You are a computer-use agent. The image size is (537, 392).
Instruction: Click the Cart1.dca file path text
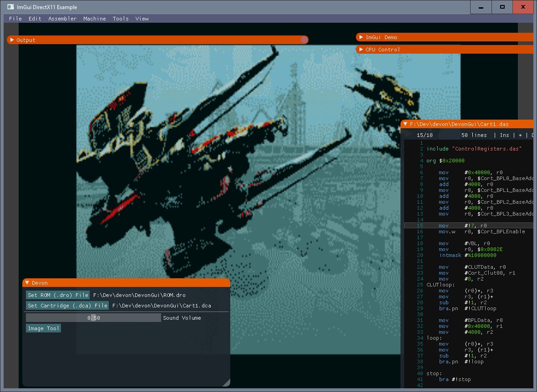point(162,306)
